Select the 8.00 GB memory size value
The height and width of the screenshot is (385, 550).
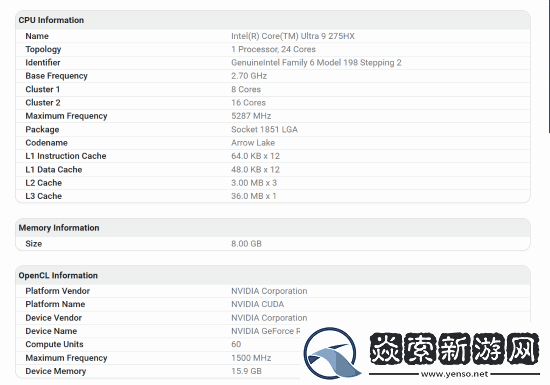pyautogui.click(x=246, y=244)
